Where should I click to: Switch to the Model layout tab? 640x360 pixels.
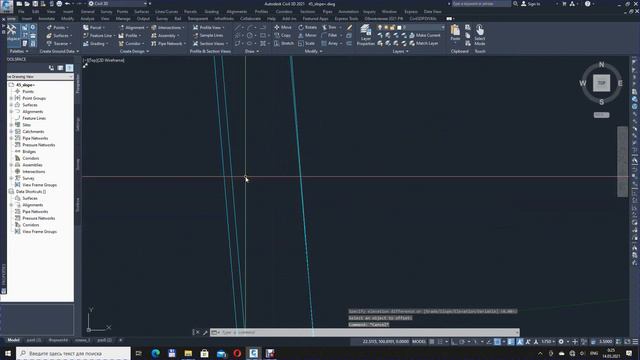tap(13, 340)
